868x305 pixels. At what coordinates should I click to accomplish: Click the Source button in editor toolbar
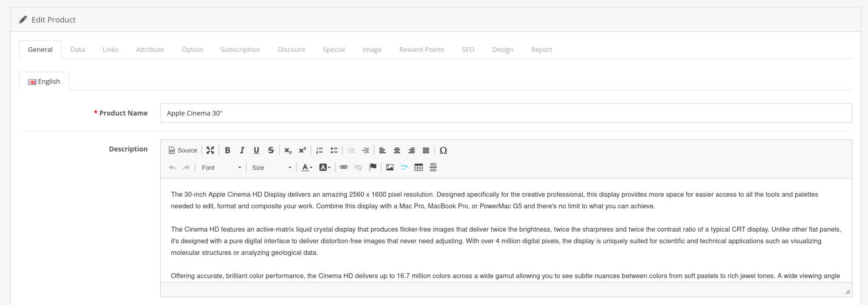point(183,150)
